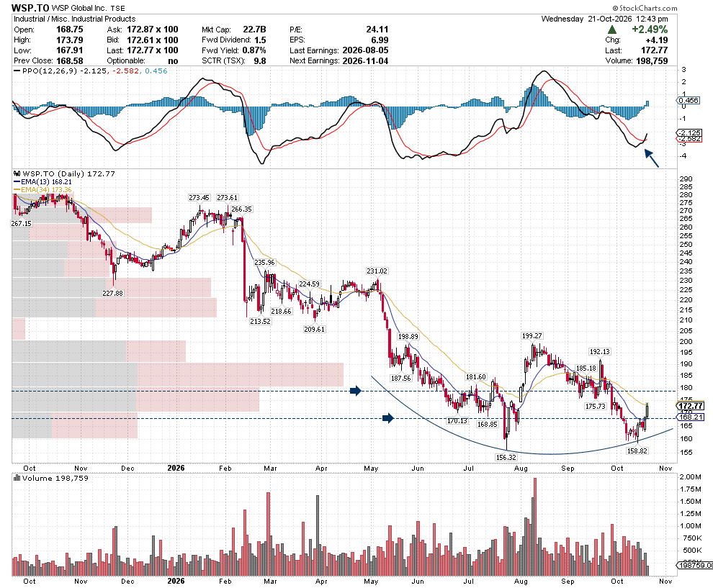This screenshot has width=713, height=588.
Task: Click the green up-triangle change indicator
Action: [x=612, y=30]
